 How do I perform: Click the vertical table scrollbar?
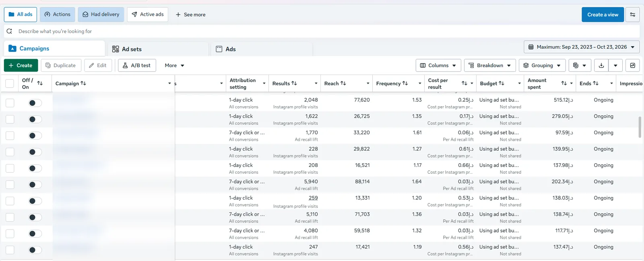point(640,127)
